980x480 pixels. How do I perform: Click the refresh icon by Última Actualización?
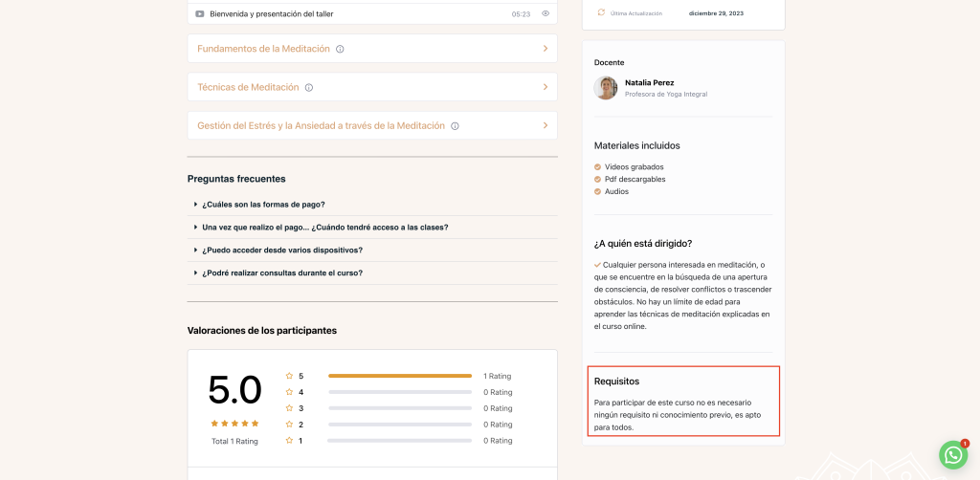click(601, 13)
